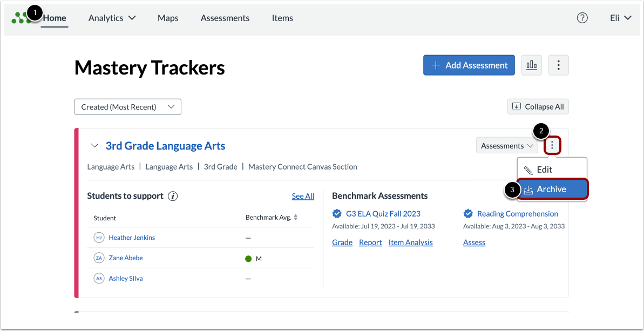Screen dimensions: 644x331
Task: Navigate to the Maps tab
Action: [x=167, y=17]
